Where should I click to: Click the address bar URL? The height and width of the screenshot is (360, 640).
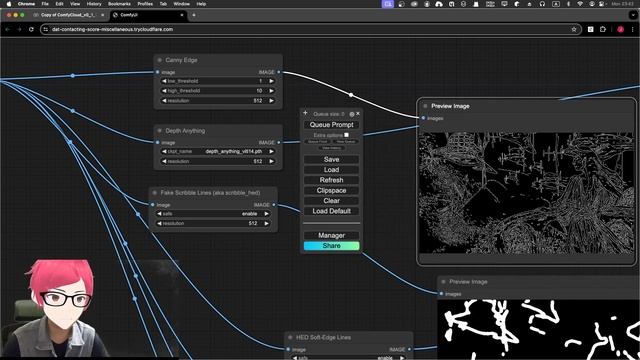tap(112, 29)
